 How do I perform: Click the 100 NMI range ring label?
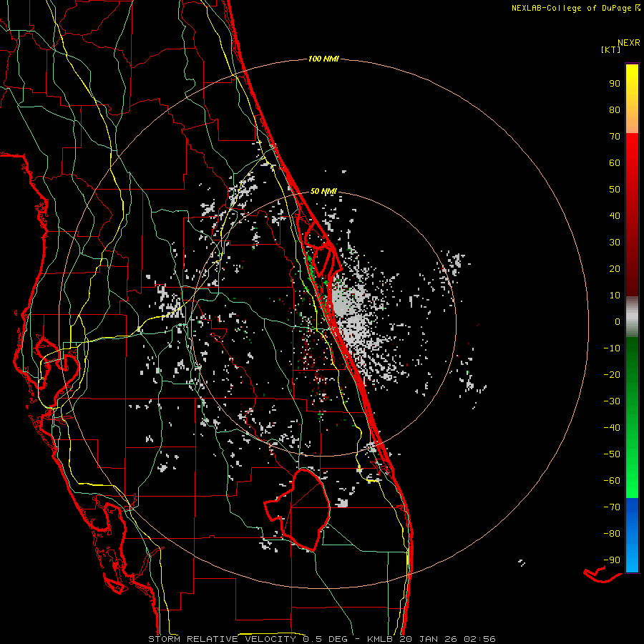click(x=323, y=59)
